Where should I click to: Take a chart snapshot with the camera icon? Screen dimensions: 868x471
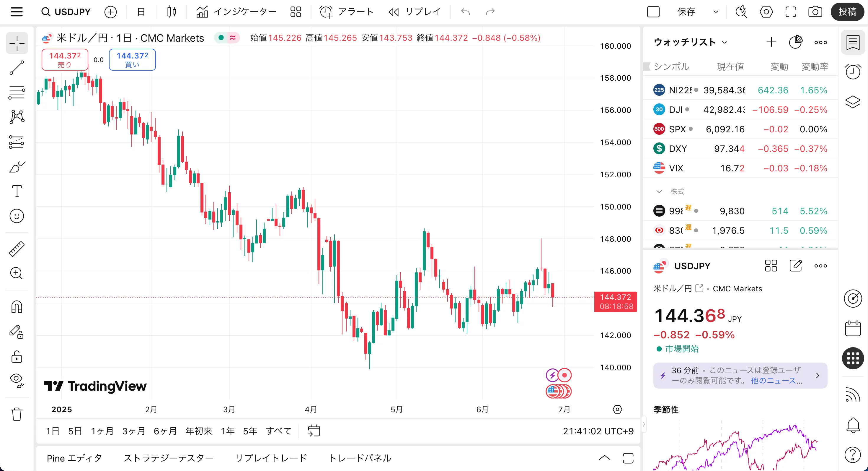815,12
